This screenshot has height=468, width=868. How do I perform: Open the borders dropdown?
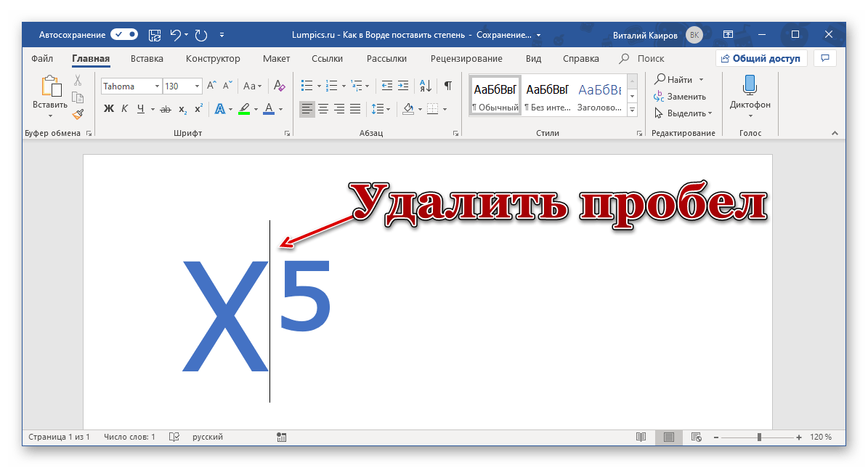tap(445, 109)
